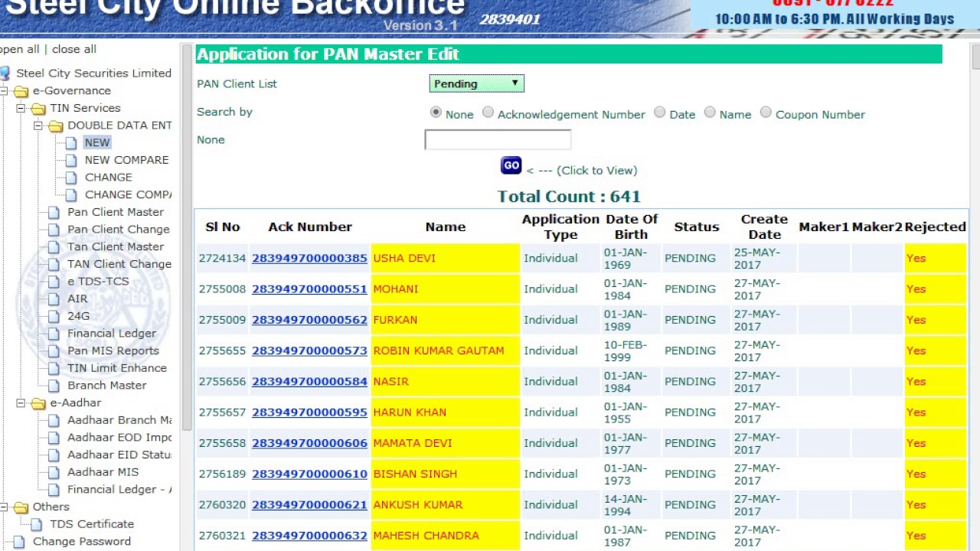The width and height of the screenshot is (980, 551).
Task: Select the Acknowledgement Number radio button
Action: 488,112
